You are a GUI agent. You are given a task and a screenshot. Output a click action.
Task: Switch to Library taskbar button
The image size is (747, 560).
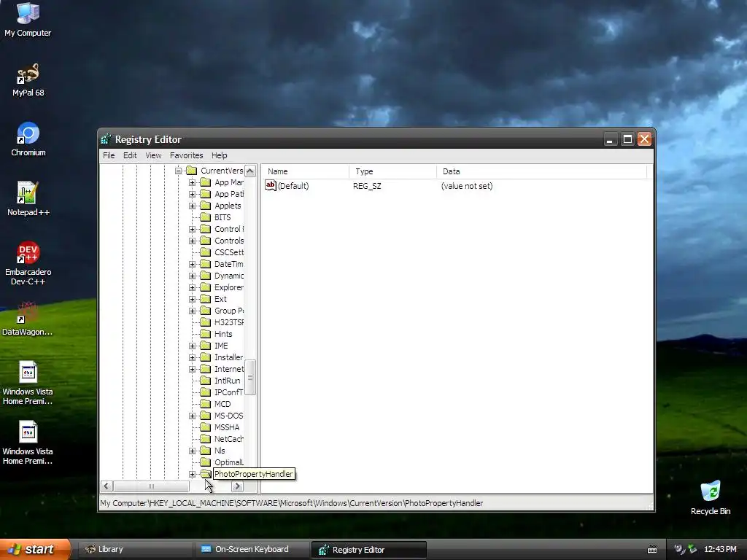135,550
